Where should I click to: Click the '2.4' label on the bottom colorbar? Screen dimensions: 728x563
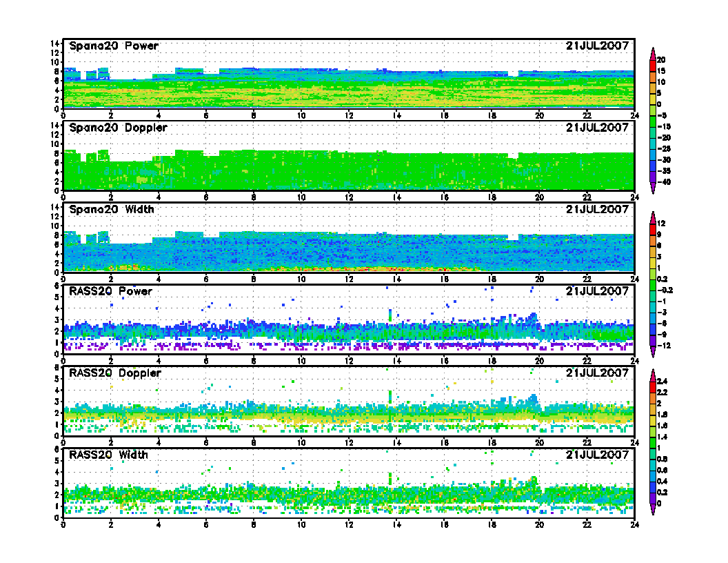point(662,382)
